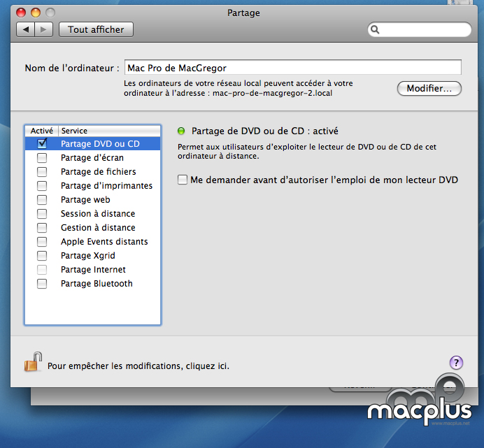Click the Pour empêcher les modifications text
This screenshot has width=484, height=448.
(138, 366)
